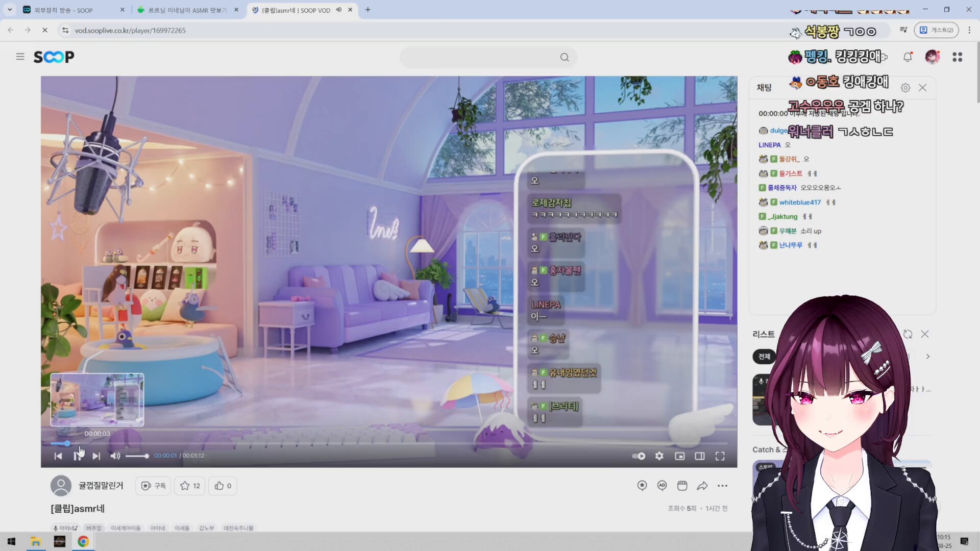The width and height of the screenshot is (980, 551).
Task: Switch to the 외부장치 방송 SOOP tab
Action: pos(64,10)
